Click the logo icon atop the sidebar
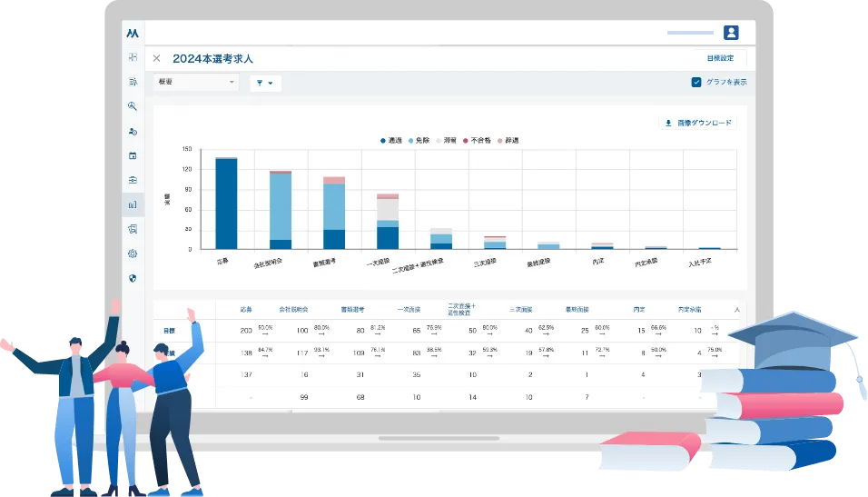 133,33
